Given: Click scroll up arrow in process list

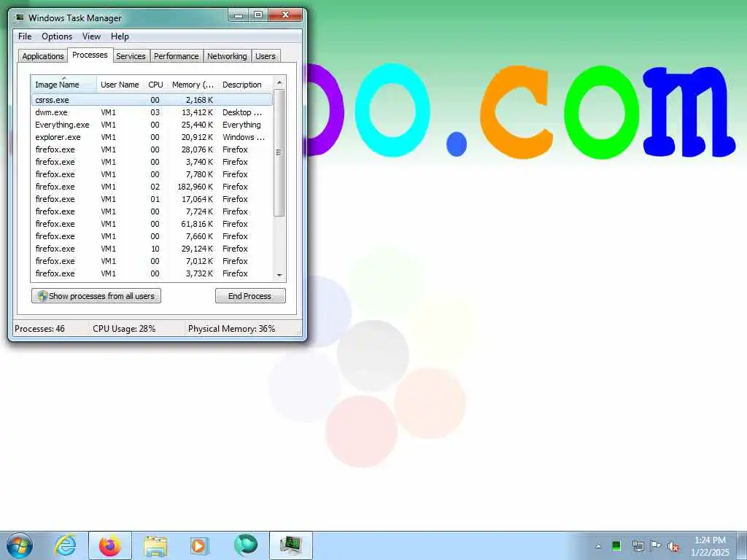Looking at the screenshot, I should tap(279, 82).
